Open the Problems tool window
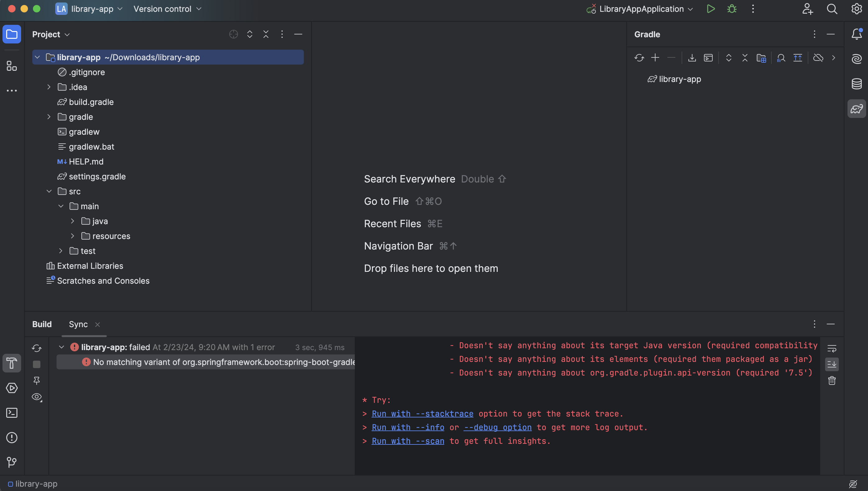This screenshot has width=868, height=491. [x=12, y=437]
